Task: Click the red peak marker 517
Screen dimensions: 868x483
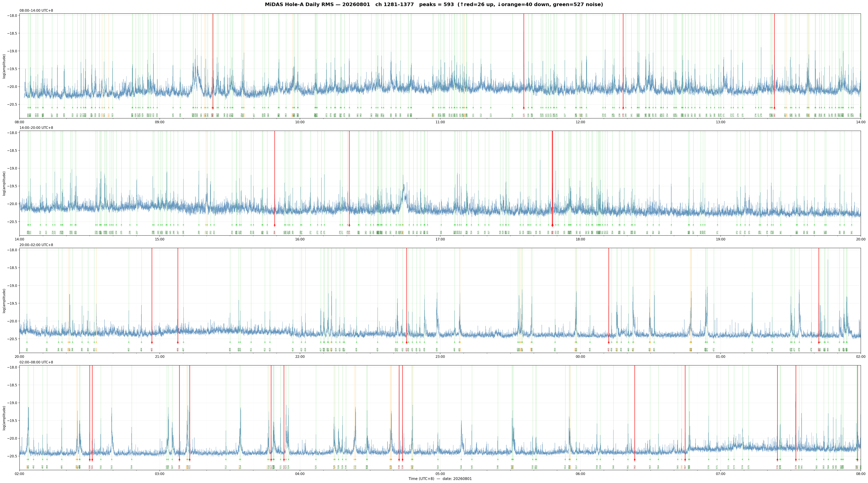Action: point(271,459)
